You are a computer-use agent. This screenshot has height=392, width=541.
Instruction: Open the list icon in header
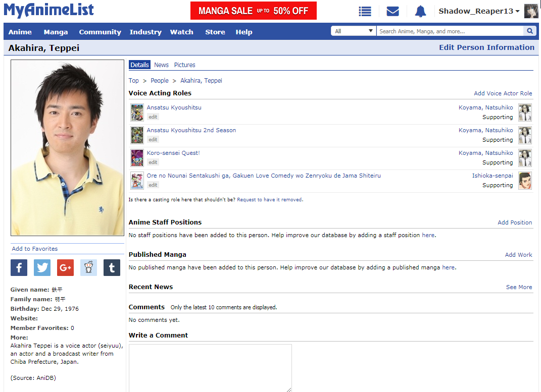click(x=365, y=11)
